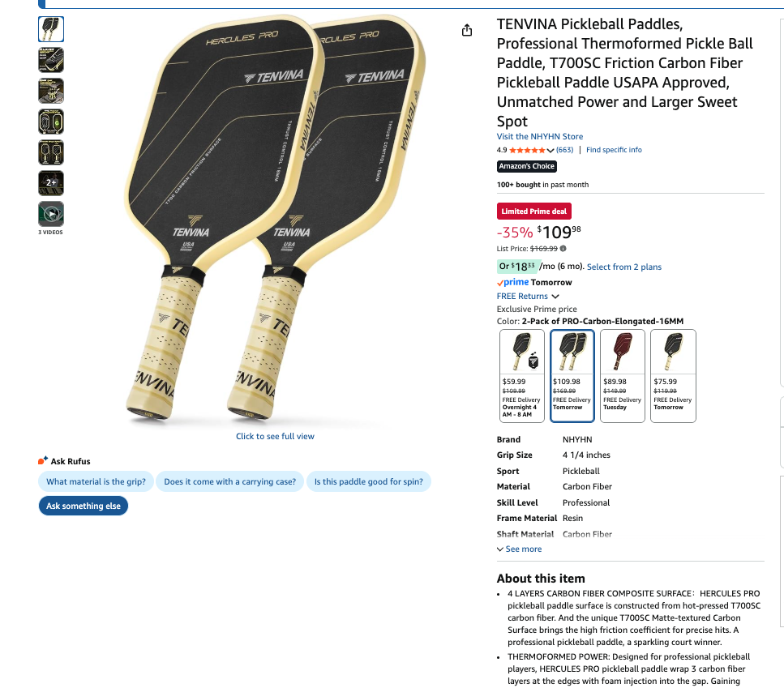Image resolution: width=784 pixels, height=688 pixels.
Task: Visit the NHYHN Store link
Action: (539, 136)
